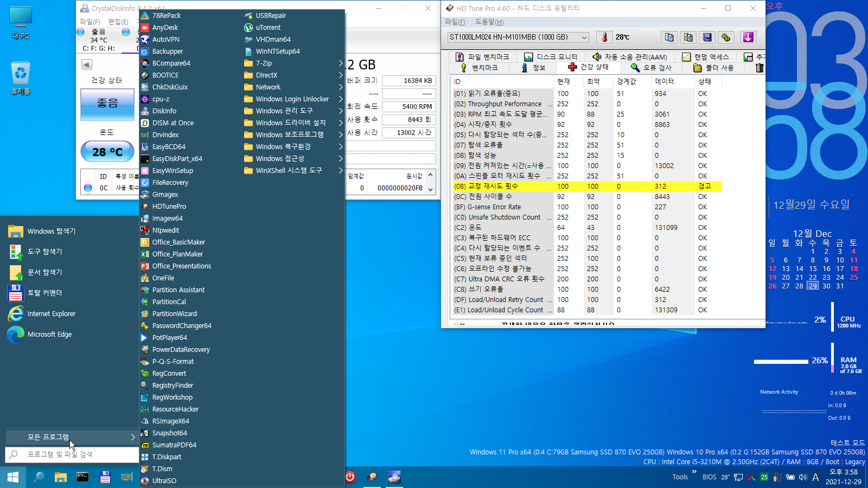Open the 디스크 모니터 tab
Image resolution: width=868 pixels, height=488 pixels.
point(551,57)
